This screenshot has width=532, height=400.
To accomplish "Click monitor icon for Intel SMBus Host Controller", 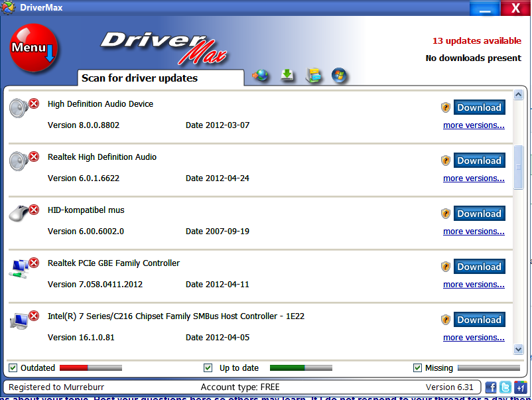I will coord(19,321).
